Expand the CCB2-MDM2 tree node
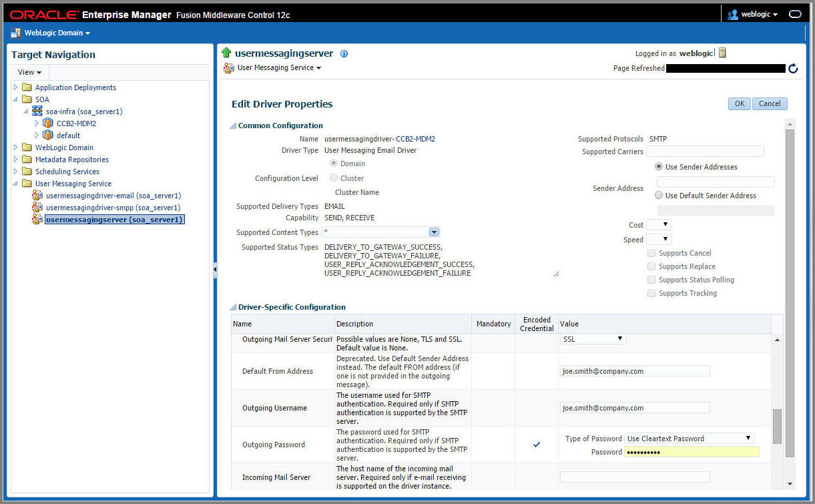 (37, 123)
